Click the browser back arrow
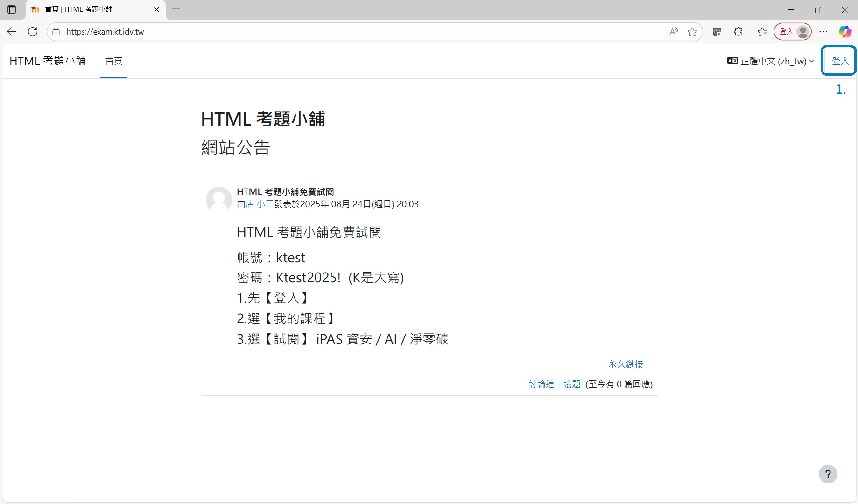Screen dimensions: 858x504 tap(12, 32)
